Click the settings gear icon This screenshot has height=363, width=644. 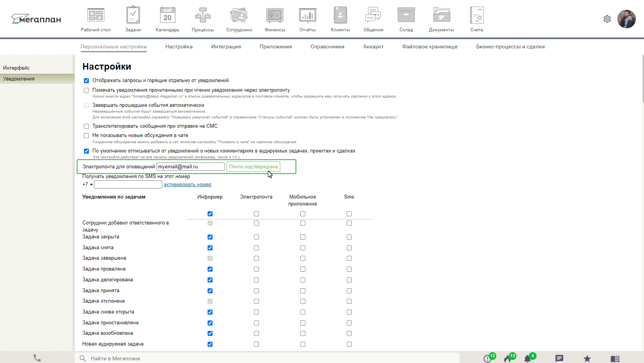(x=607, y=19)
